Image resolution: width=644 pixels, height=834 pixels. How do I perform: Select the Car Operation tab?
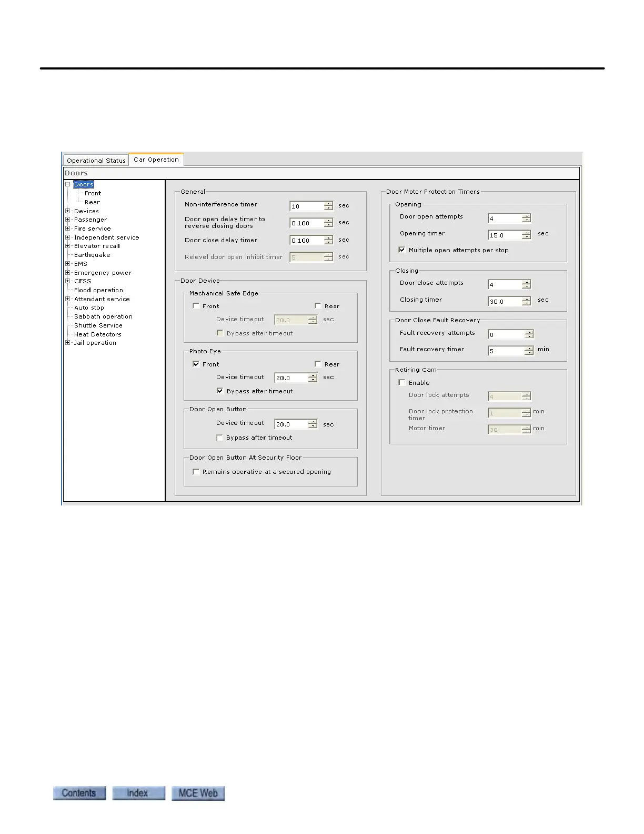pos(156,160)
